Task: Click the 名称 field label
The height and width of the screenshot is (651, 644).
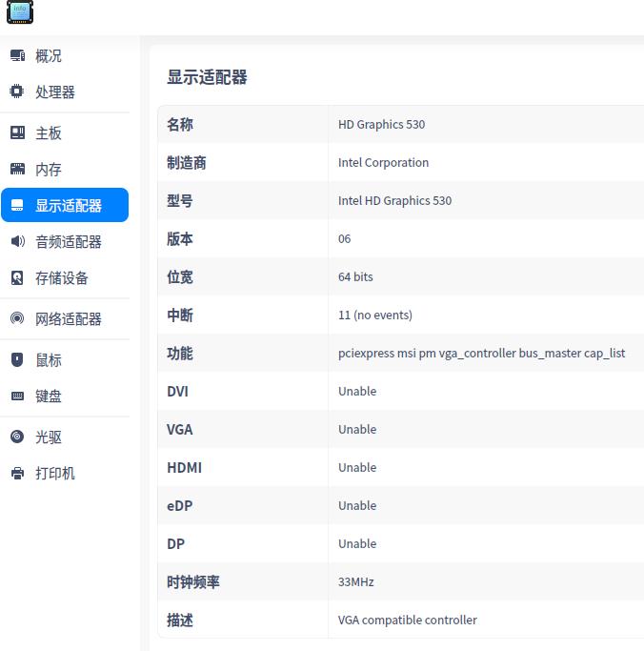Action: (x=180, y=125)
